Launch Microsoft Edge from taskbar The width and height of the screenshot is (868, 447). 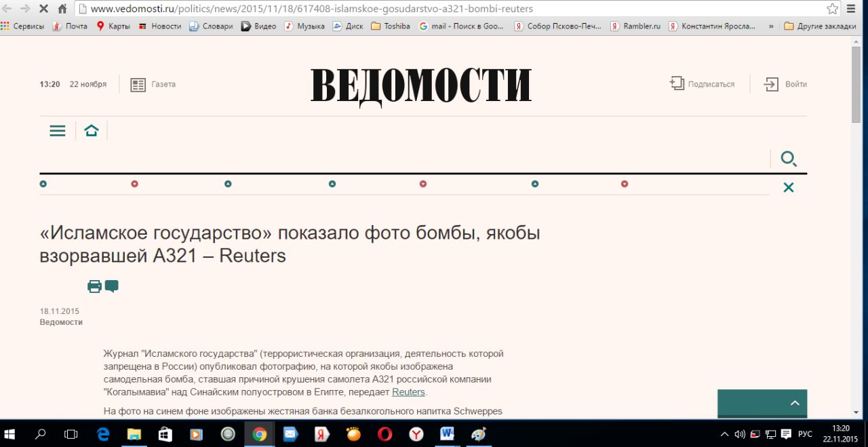(x=103, y=434)
